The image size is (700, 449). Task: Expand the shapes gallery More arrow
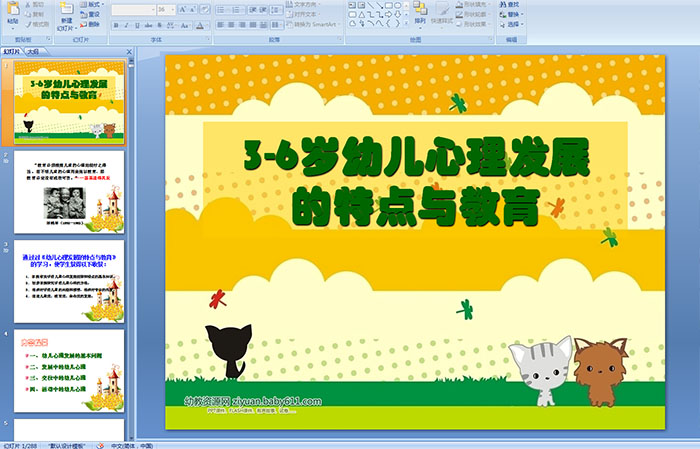[x=406, y=24]
